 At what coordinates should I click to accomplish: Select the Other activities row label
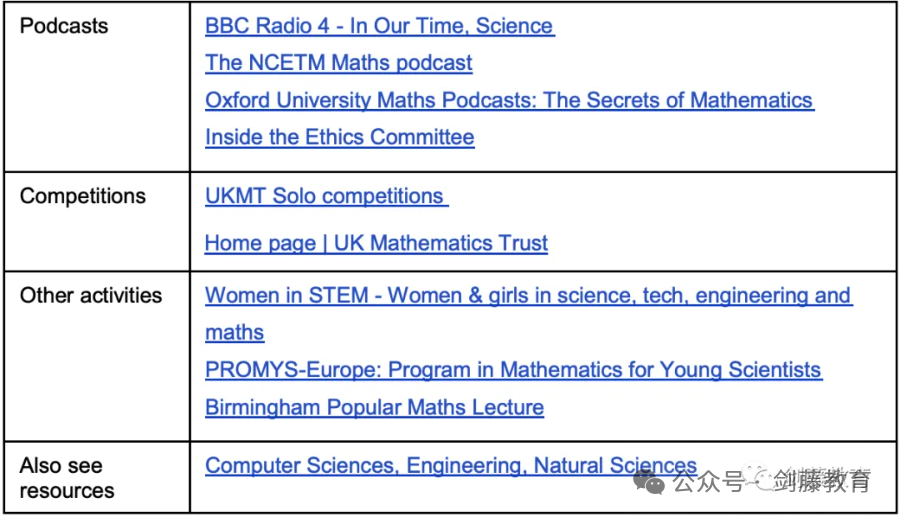click(91, 296)
